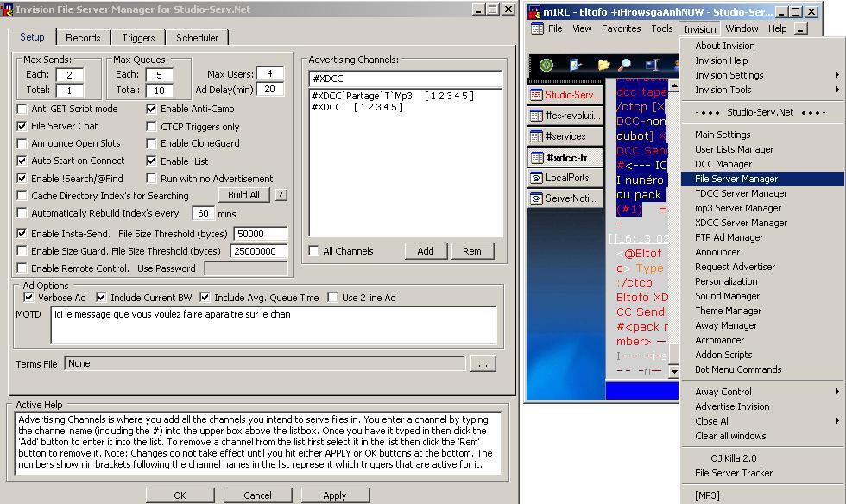Click the text-cursor box icon in mIRC toolbar

(653, 66)
